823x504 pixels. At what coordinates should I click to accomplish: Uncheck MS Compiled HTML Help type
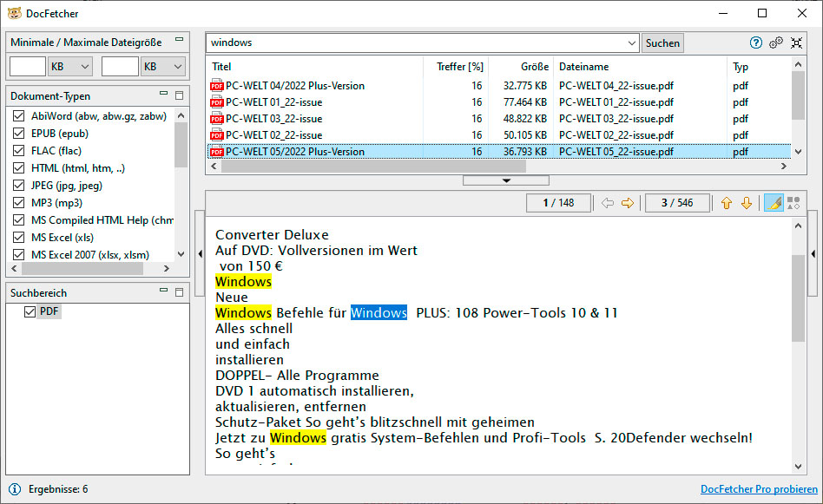click(x=19, y=219)
